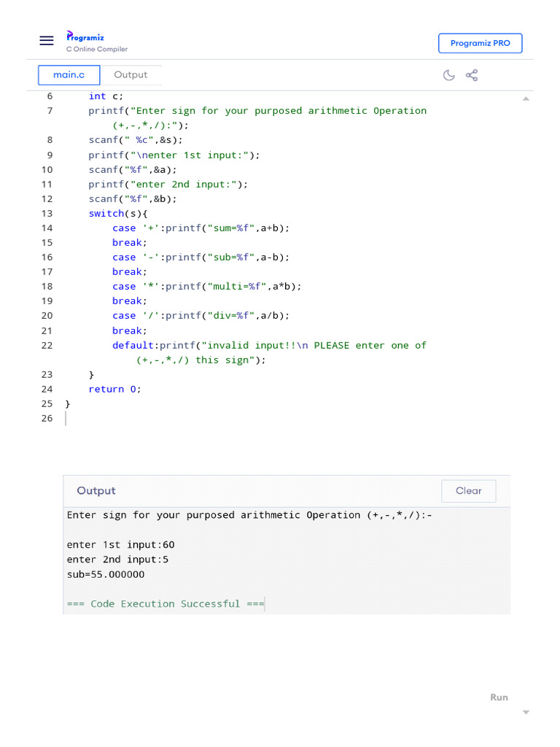This screenshot has height=747, width=560.
Task: Run the code
Action: pos(499,697)
